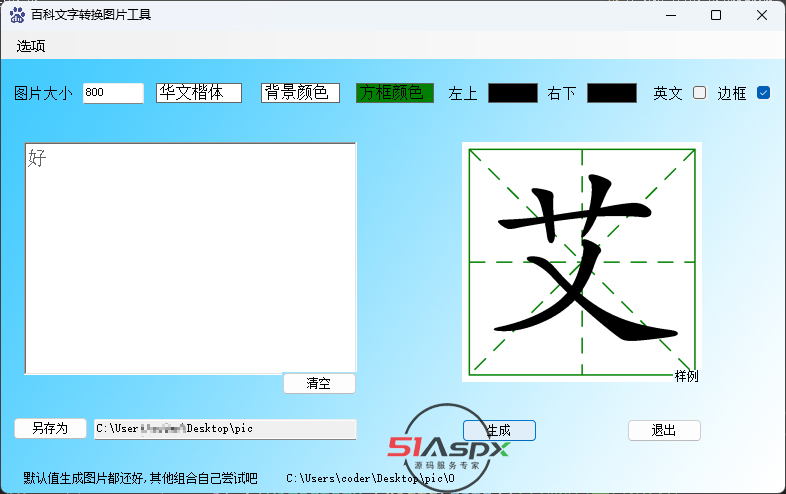
Task: Click the save path field ending Desktop\pic
Action: pyautogui.click(x=225, y=429)
